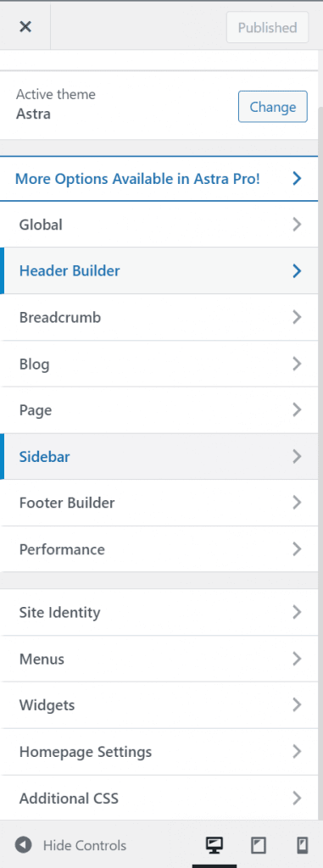Click the chevron beside Astra Pro options
The width and height of the screenshot is (323, 868).
click(297, 178)
